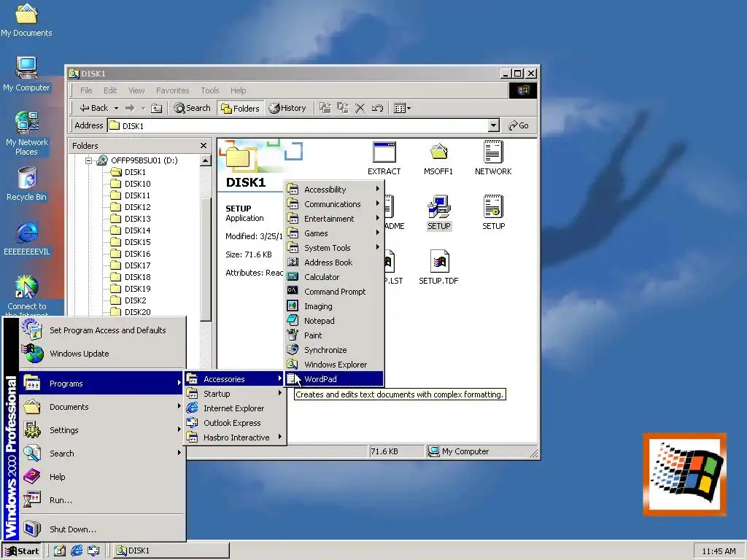This screenshot has width=747, height=560.
Task: Select the NETWORK text file icon
Action: pos(493,158)
